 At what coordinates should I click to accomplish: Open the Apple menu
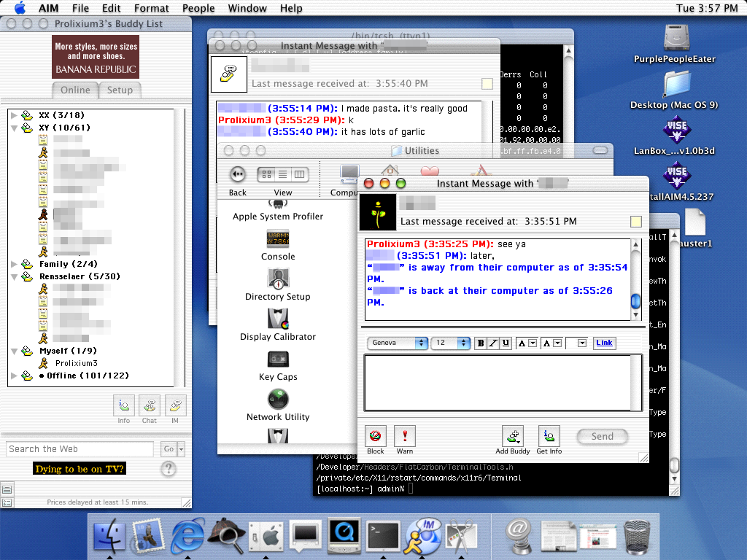click(x=20, y=8)
